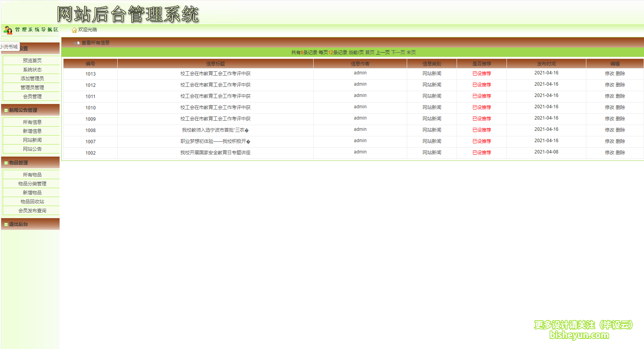This screenshot has width=644, height=349.
Task: Open the 网站新闻 sidebar entry
Action: [x=32, y=140]
